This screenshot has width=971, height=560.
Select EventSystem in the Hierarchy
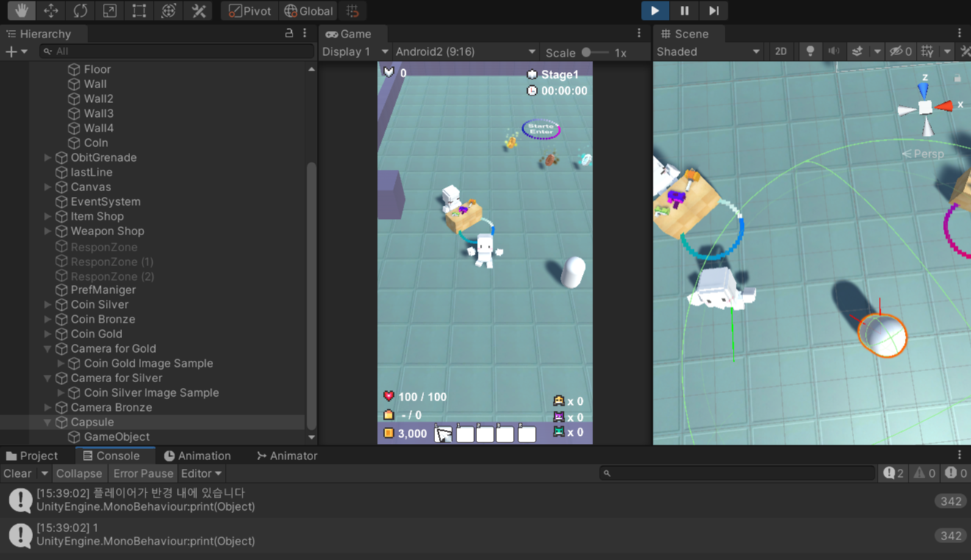click(x=105, y=201)
